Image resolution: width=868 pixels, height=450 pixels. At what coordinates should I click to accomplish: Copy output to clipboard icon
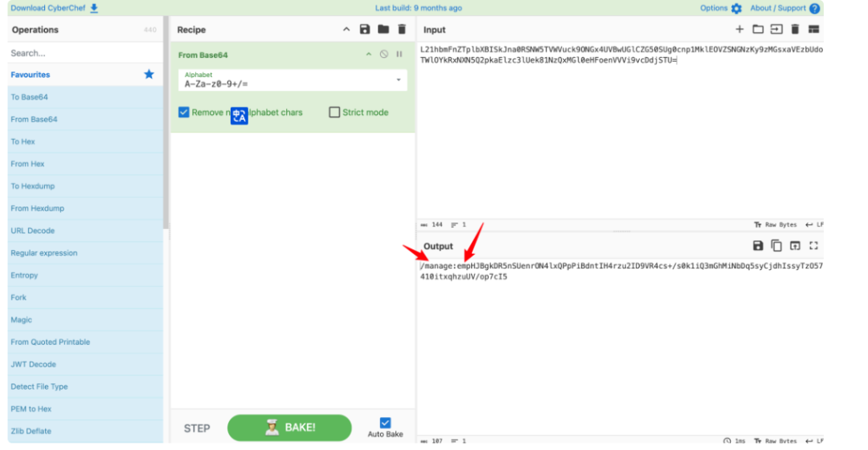click(x=776, y=246)
